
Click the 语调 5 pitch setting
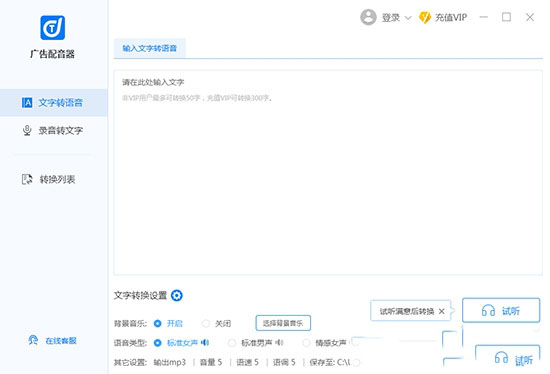284,362
